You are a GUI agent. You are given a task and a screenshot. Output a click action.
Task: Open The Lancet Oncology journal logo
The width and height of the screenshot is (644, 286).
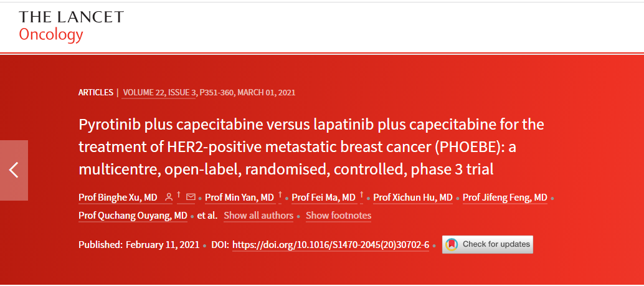click(71, 26)
